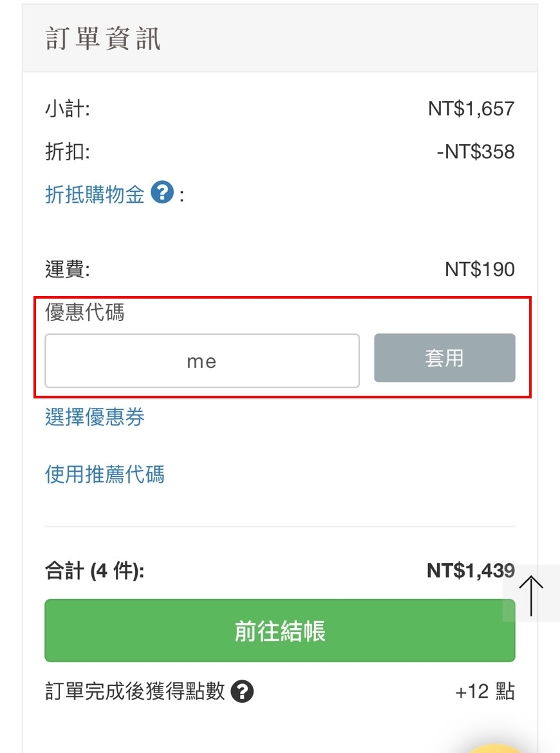Click the 折抵購物金 link text
This screenshot has height=753, width=560.
[95, 194]
